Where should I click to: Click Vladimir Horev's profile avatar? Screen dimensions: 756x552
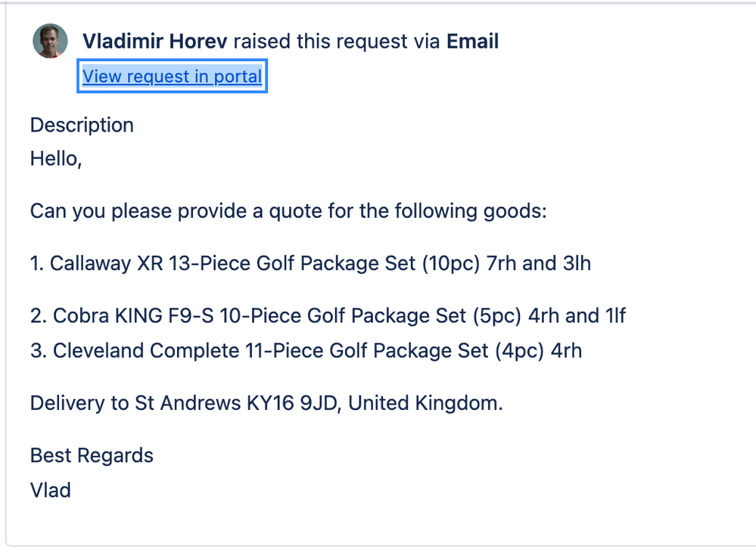point(49,41)
